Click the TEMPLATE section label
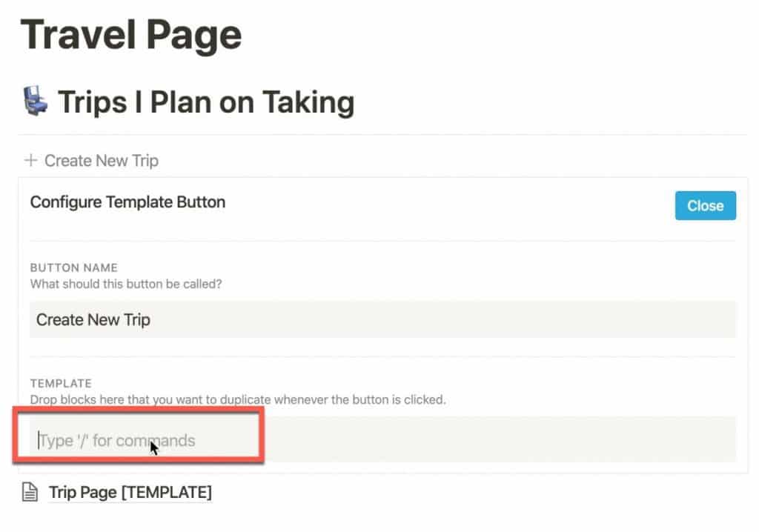 61,383
